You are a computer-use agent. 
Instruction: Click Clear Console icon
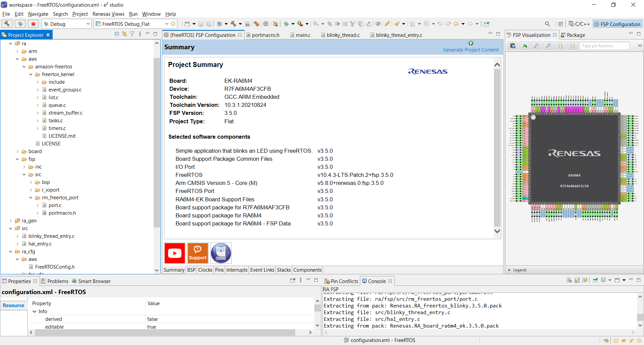pos(569,280)
